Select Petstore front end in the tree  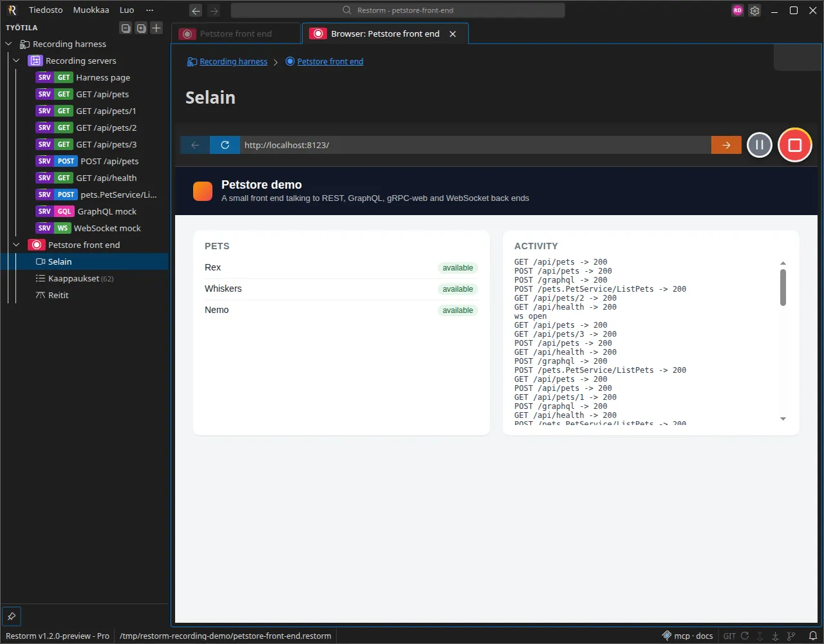tap(84, 245)
